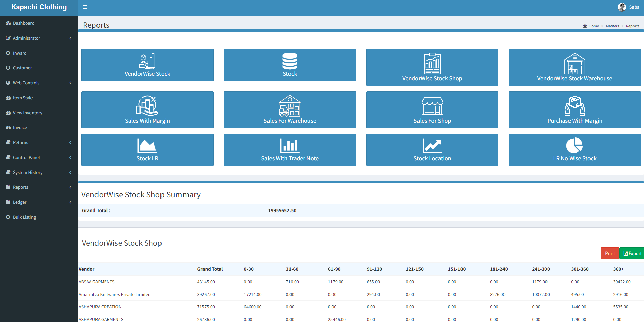Click the Sales With Trader Note tile
Image resolution: width=644 pixels, height=322 pixels.
[x=290, y=150]
